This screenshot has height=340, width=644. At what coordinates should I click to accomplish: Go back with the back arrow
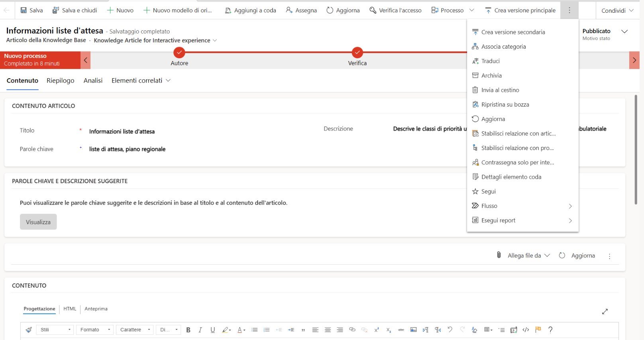6,10
